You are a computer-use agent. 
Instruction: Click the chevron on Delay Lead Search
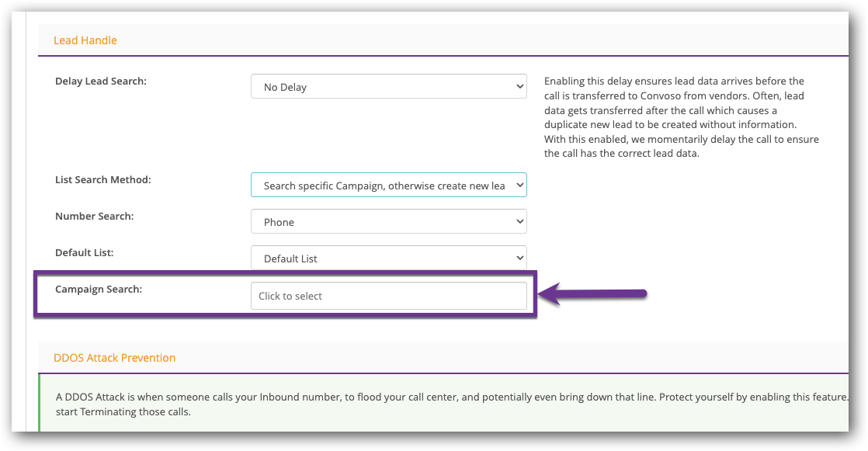click(519, 86)
